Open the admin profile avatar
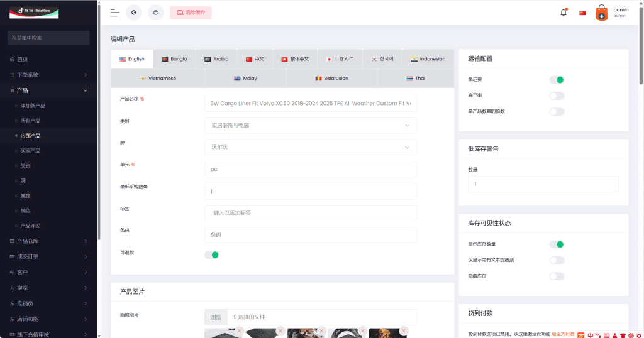 602,13
